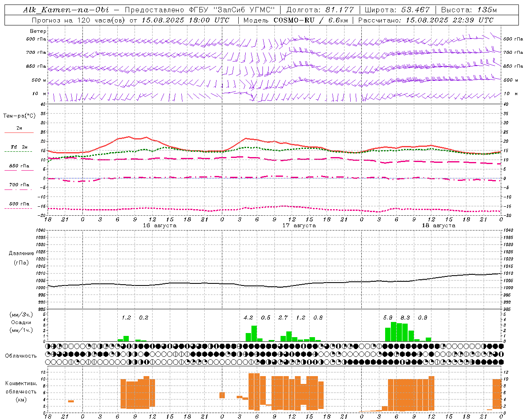Screen dimensions: 525x420
Task: Click the (гПа) unit under Давление
Action: tap(21, 263)
